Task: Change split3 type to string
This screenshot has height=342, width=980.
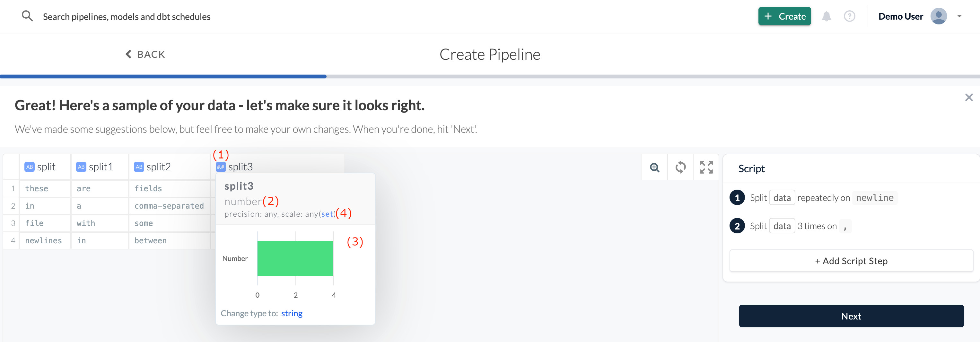Action: point(292,313)
